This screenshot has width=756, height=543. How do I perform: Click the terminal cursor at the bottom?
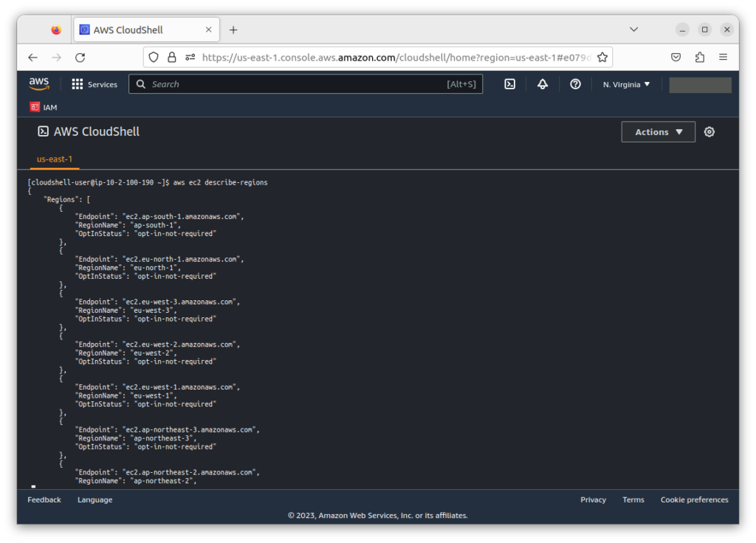(33, 487)
